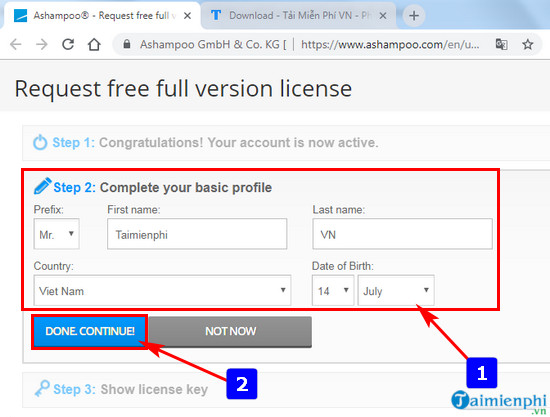Switch to the Download - Tải Miễn Phí VN tab
The width and height of the screenshot is (550, 417).
pos(298,16)
